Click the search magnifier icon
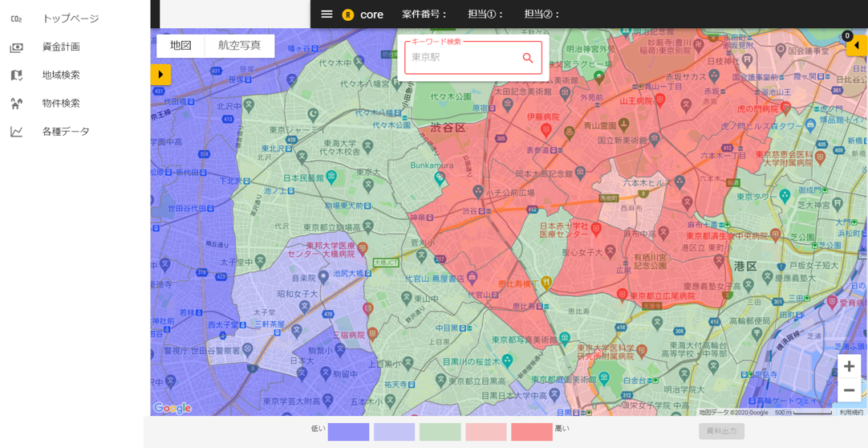The image size is (868, 448). [x=528, y=58]
